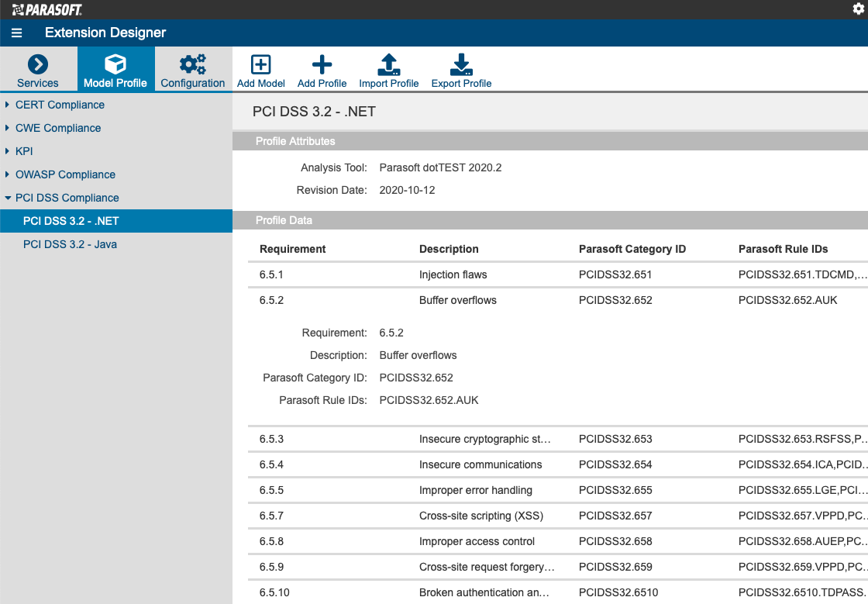Click PCIDSS32.654 category ID
The width and height of the screenshot is (868, 604).
click(x=615, y=464)
